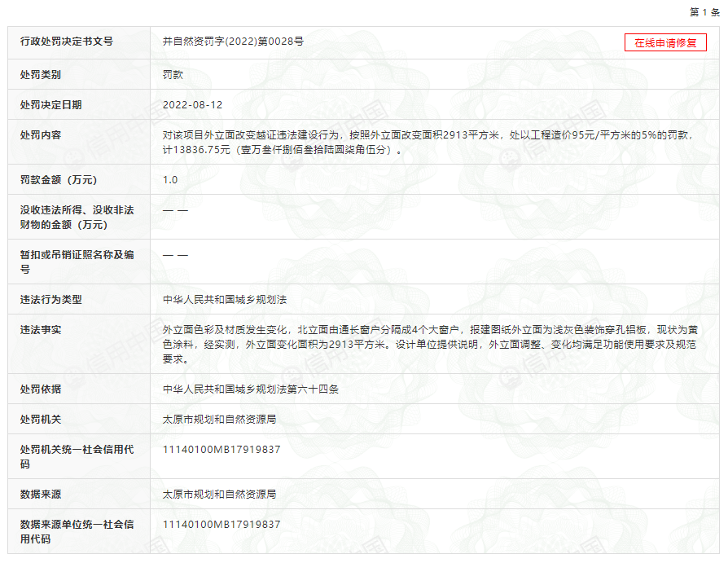The image size is (728, 563).
Task: Click the 违法事实 row label
Action: pyautogui.click(x=41, y=330)
